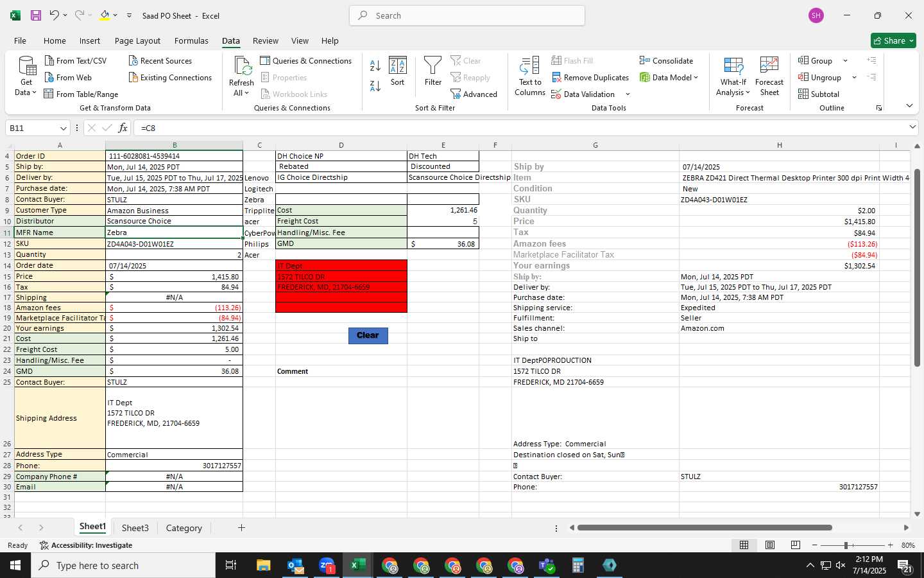Viewport: 924px width, 578px height.
Task: Click Subtotal in Outline group
Action: point(819,94)
